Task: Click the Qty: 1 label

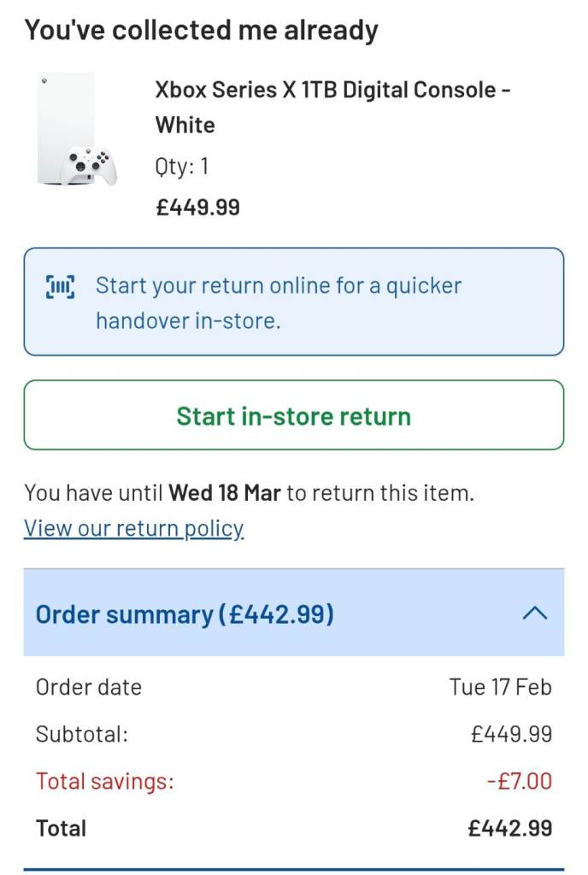Action: [x=182, y=166]
